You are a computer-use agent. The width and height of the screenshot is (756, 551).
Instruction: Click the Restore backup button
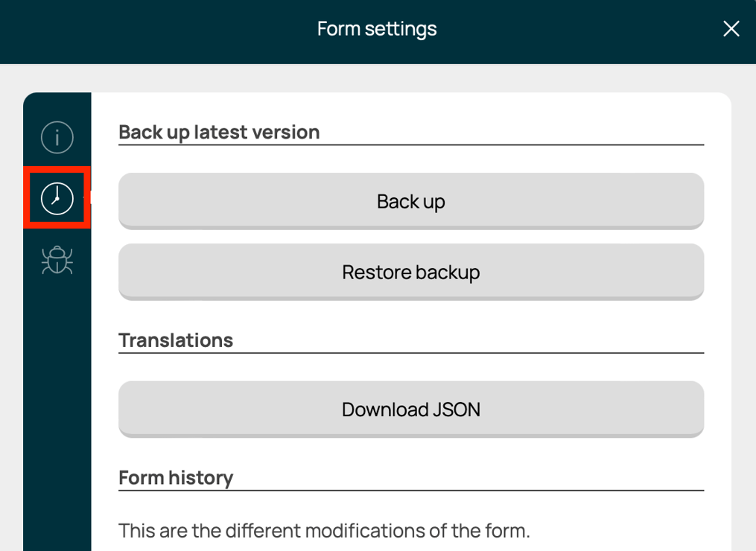[410, 272]
